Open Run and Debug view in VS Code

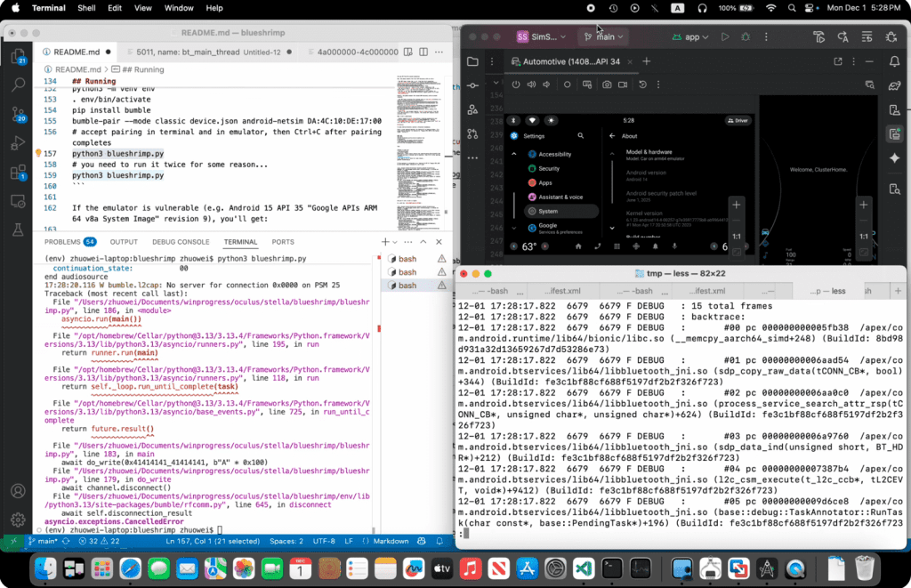point(19,143)
